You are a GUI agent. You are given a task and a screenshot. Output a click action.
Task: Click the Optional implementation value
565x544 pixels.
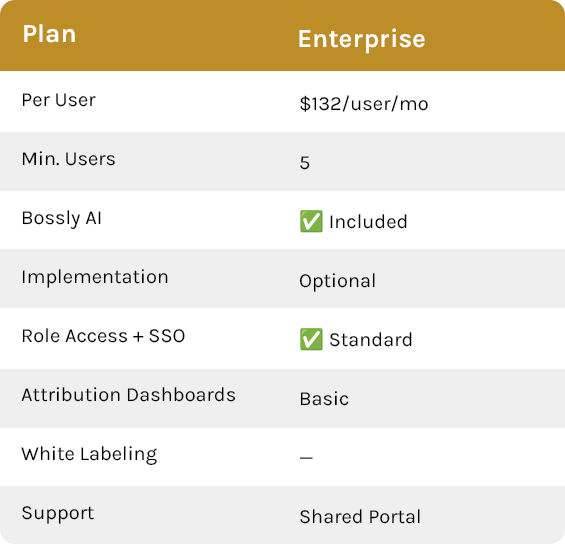[338, 281]
